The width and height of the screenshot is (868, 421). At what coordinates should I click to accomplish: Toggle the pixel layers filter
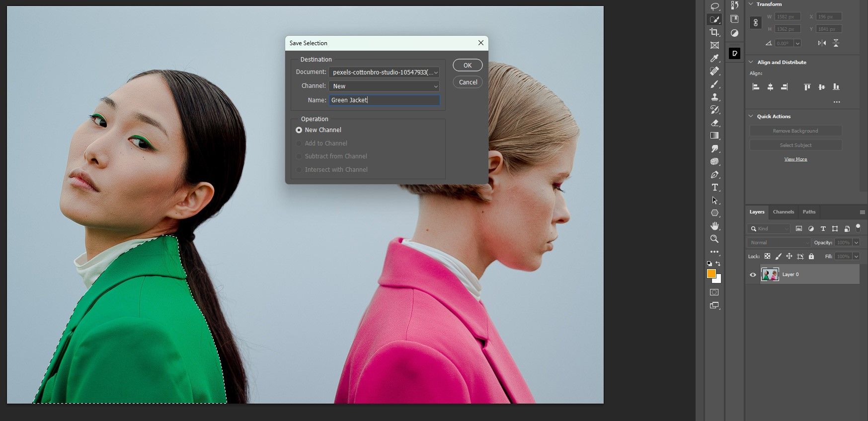pyautogui.click(x=798, y=229)
